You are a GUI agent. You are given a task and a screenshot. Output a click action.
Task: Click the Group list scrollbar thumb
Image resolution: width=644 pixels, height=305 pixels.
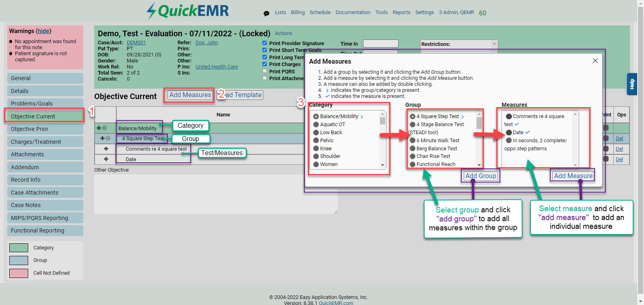pyautogui.click(x=479, y=123)
